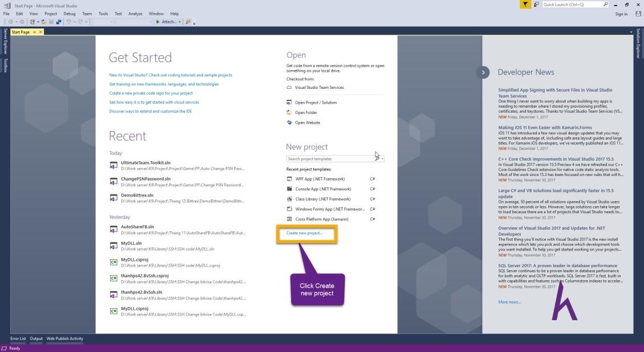Click the Open File toolbar icon
Image resolution: width=644 pixels, height=352 pixels.
click(x=43, y=22)
